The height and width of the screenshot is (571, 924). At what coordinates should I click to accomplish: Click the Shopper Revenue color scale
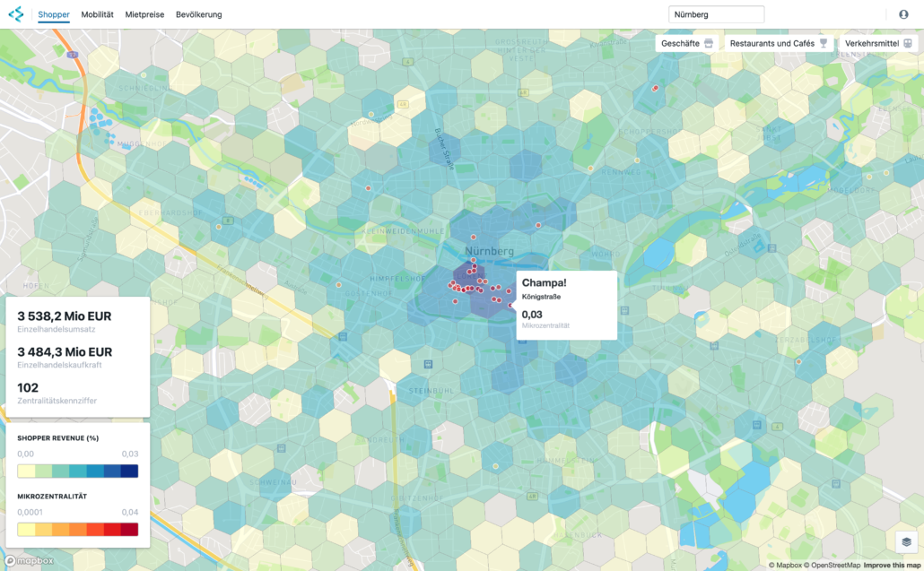pos(78,471)
